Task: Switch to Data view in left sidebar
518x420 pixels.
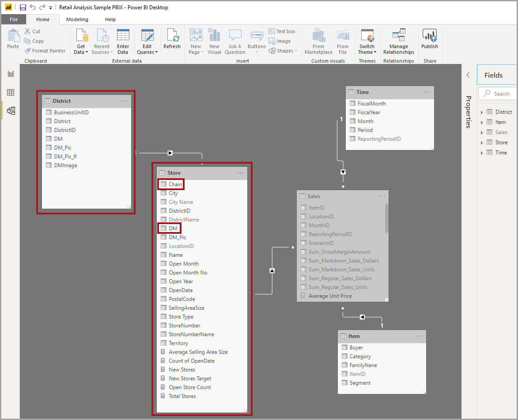Action: [x=11, y=92]
